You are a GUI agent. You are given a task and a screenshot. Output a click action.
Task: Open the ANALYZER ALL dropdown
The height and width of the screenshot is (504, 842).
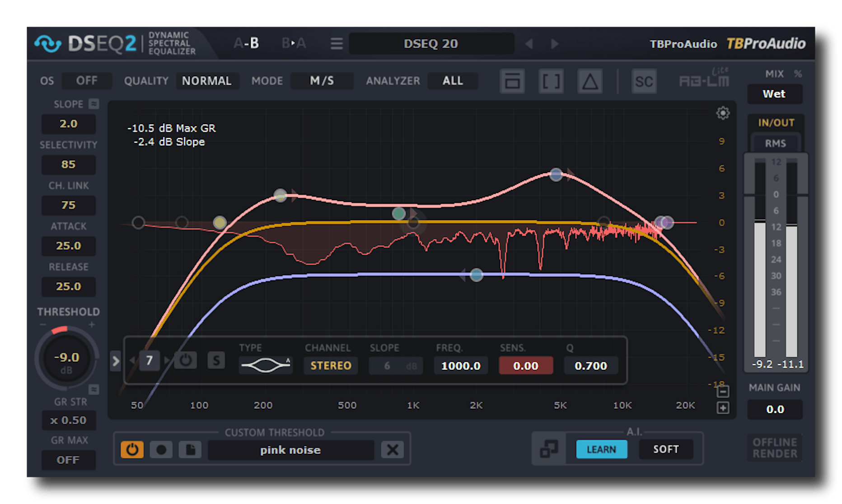pyautogui.click(x=453, y=81)
